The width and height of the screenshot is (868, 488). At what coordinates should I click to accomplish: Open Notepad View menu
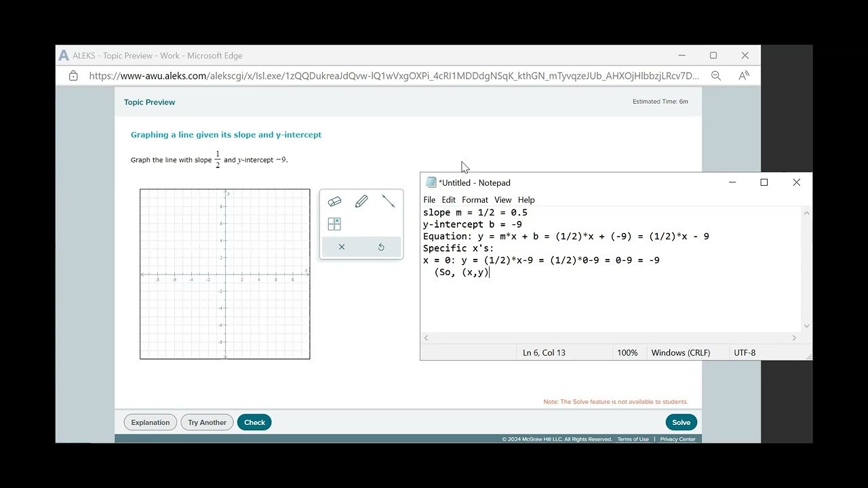[x=502, y=200]
